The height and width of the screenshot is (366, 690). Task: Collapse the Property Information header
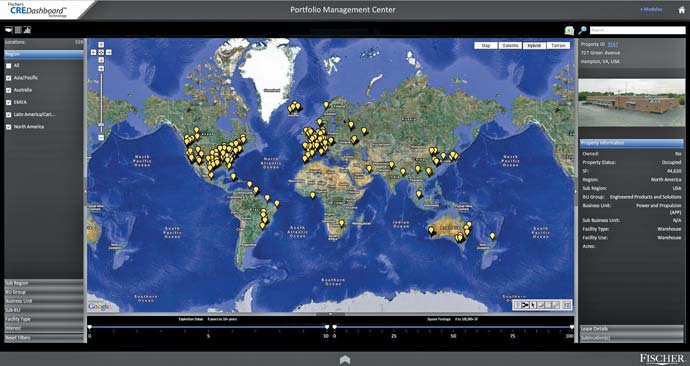click(631, 143)
